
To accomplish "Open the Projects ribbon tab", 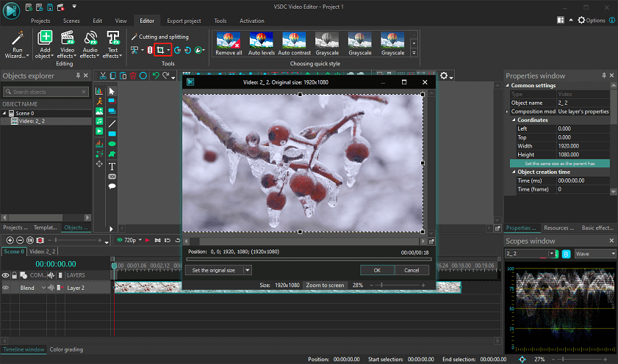I will pyautogui.click(x=40, y=21).
